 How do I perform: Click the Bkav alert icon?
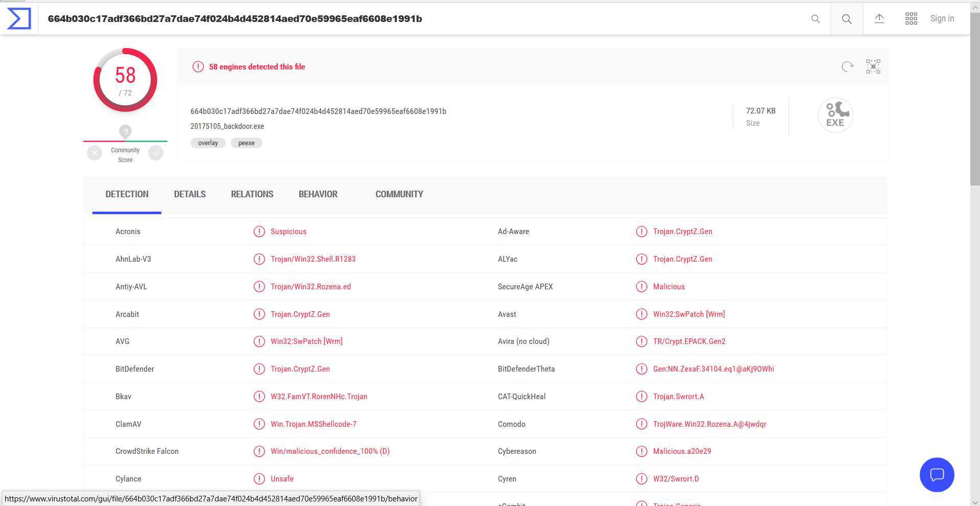259,397
